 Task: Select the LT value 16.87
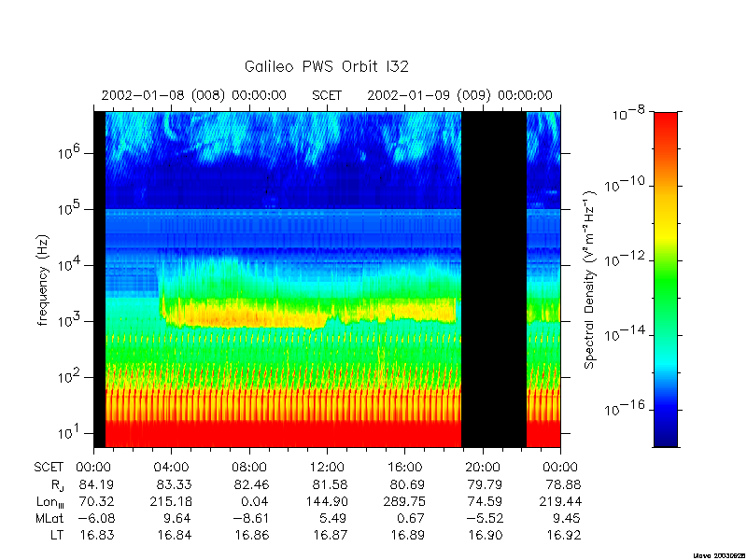(330, 535)
